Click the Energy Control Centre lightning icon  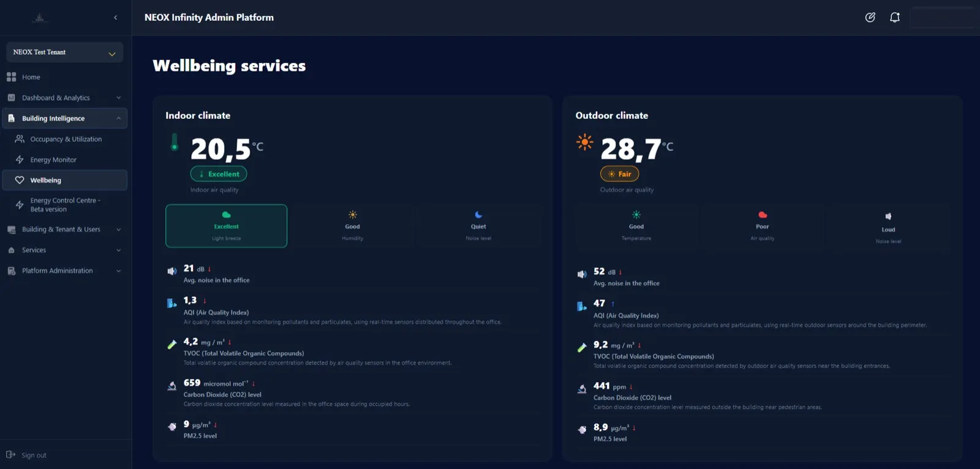(20, 205)
